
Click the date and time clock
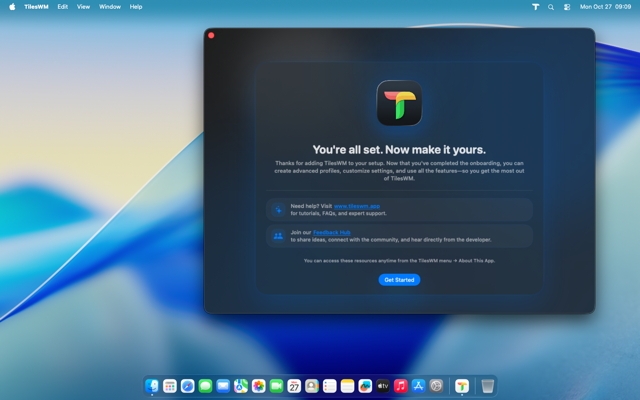click(x=606, y=6)
